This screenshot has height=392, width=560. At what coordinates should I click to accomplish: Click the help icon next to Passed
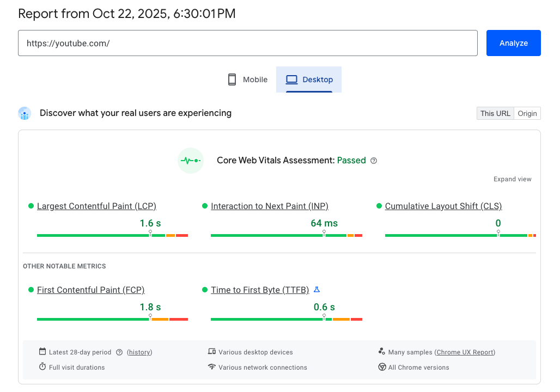(x=374, y=161)
